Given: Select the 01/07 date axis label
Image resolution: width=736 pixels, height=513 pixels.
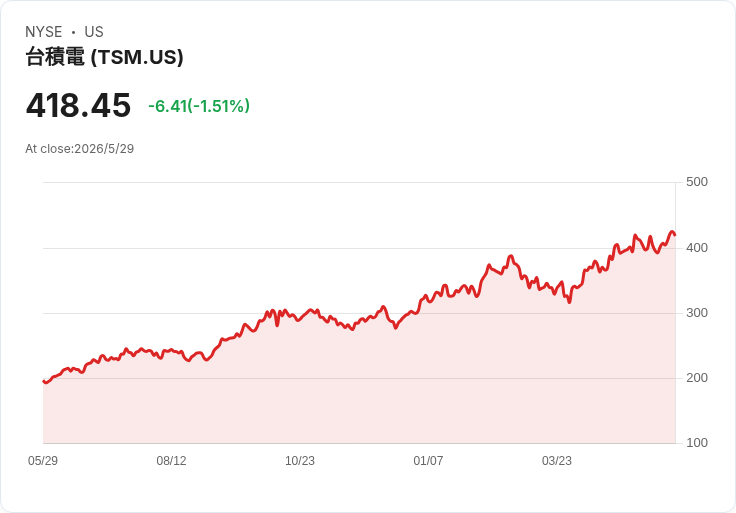Looking at the screenshot, I should (x=428, y=460).
